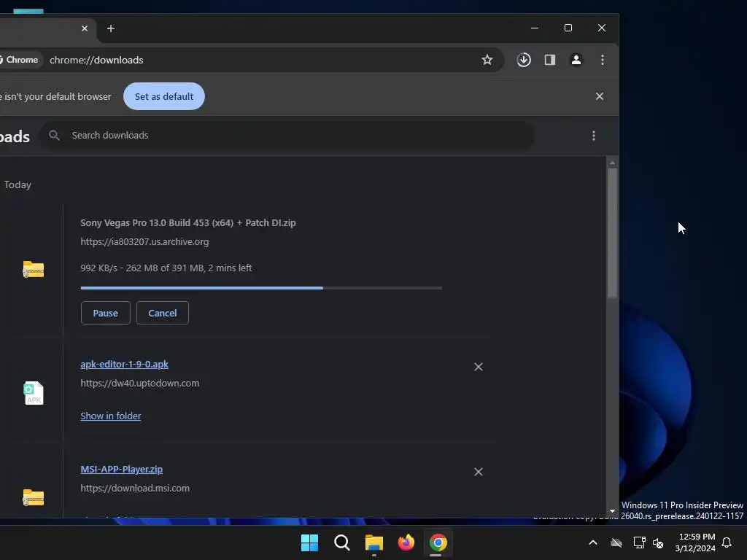Image resolution: width=747 pixels, height=560 pixels.
Task: Set Chrome as default browser
Action: [x=164, y=97]
